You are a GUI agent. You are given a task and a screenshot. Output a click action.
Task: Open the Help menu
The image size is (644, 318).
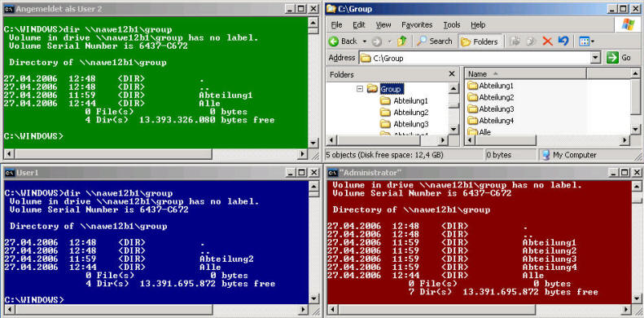[x=478, y=25]
